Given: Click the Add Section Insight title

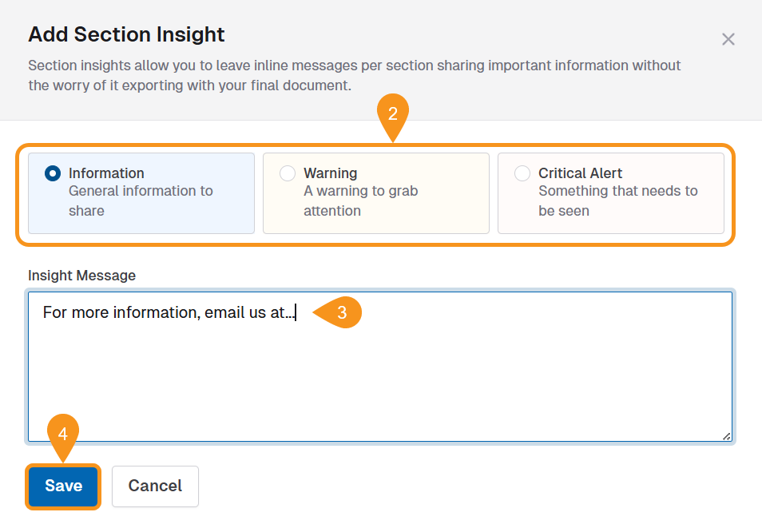Looking at the screenshot, I should coord(126,35).
